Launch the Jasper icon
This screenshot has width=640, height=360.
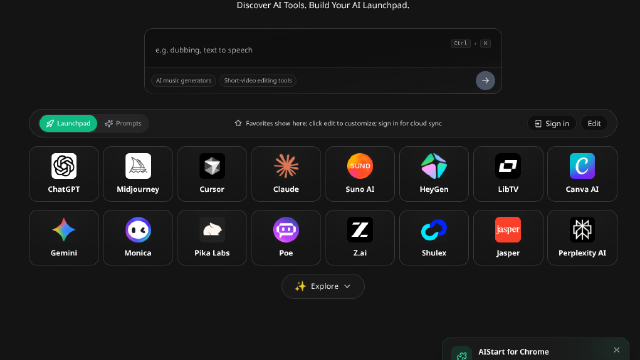click(508, 229)
